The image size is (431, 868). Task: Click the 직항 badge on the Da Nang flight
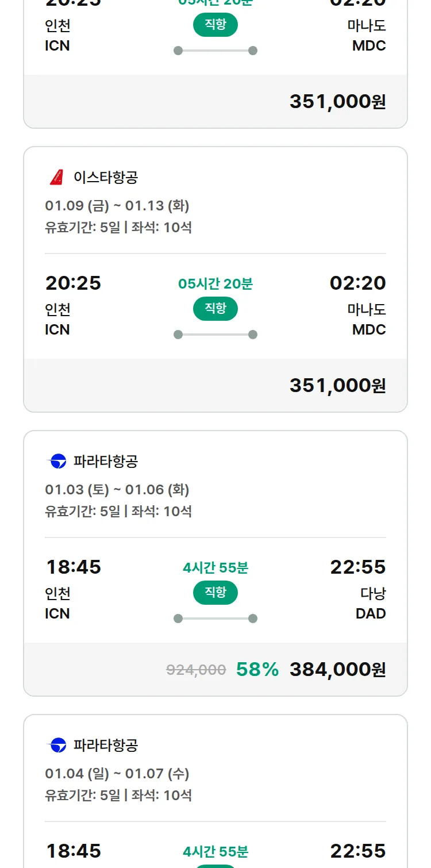pyautogui.click(x=215, y=593)
